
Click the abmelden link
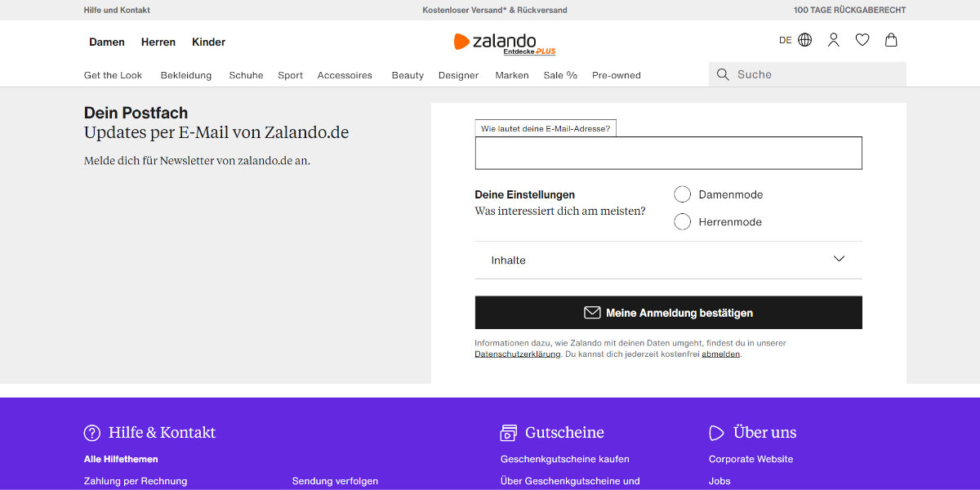point(720,354)
